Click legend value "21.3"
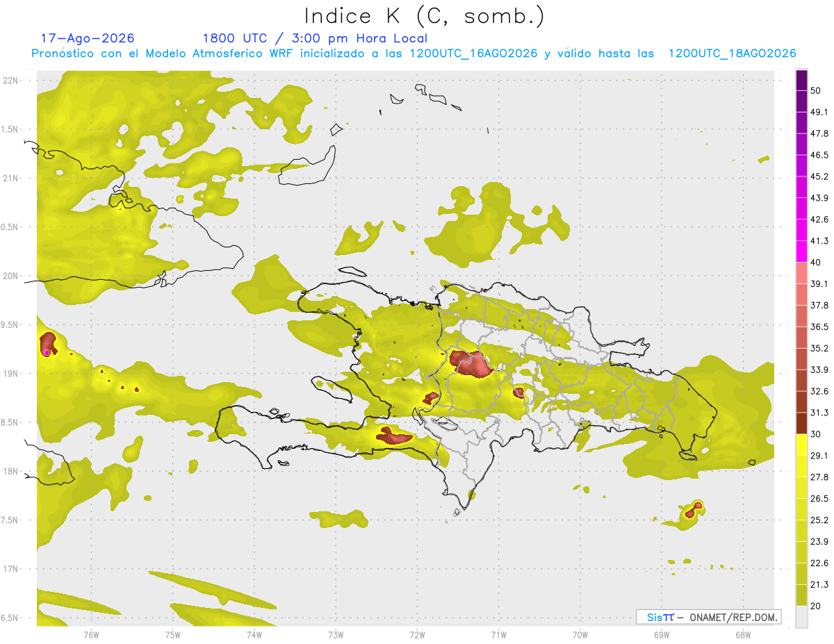The width and height of the screenshot is (834, 644). (x=819, y=584)
